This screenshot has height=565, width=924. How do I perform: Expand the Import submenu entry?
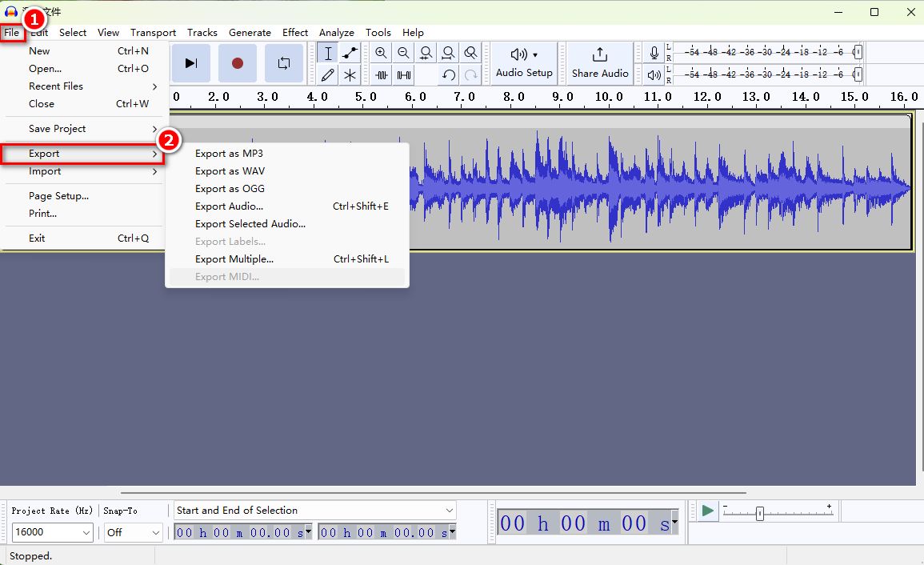point(83,171)
